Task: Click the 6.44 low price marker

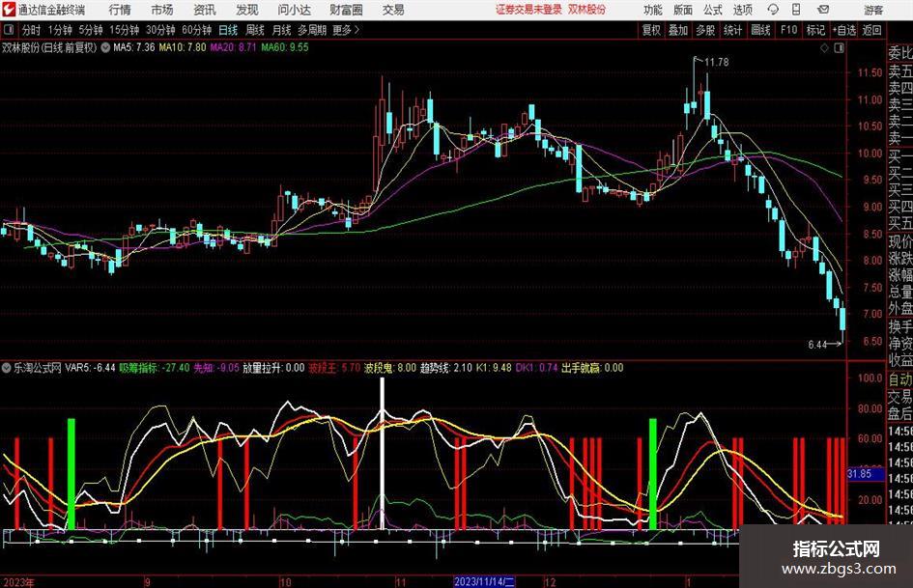Action: 817,344
